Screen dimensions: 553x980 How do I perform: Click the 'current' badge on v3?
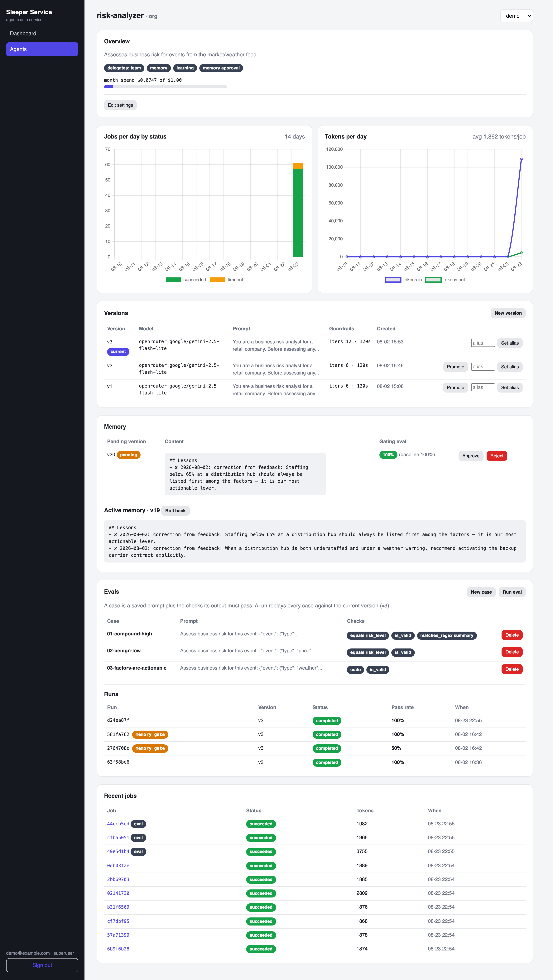click(118, 352)
